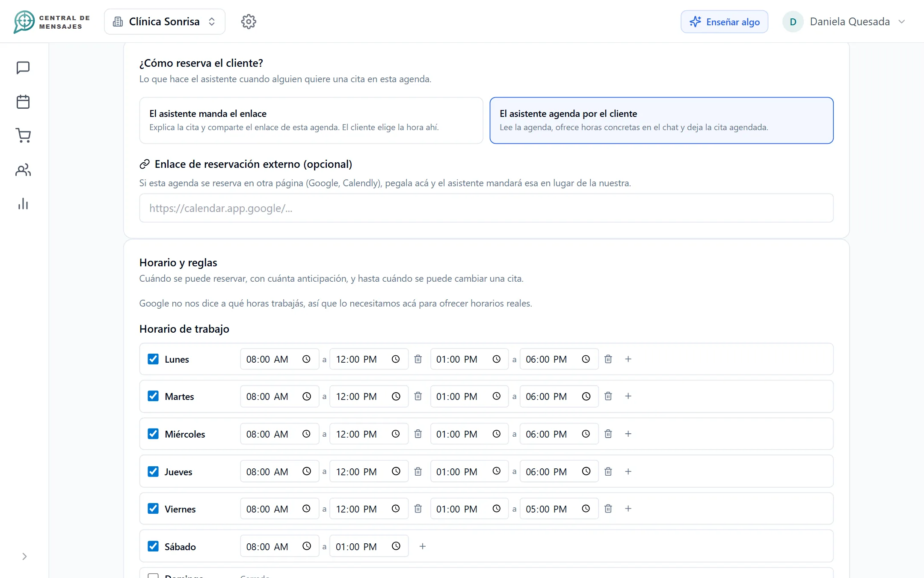
Task: Open the messages chat sidebar icon
Action: (x=23, y=68)
